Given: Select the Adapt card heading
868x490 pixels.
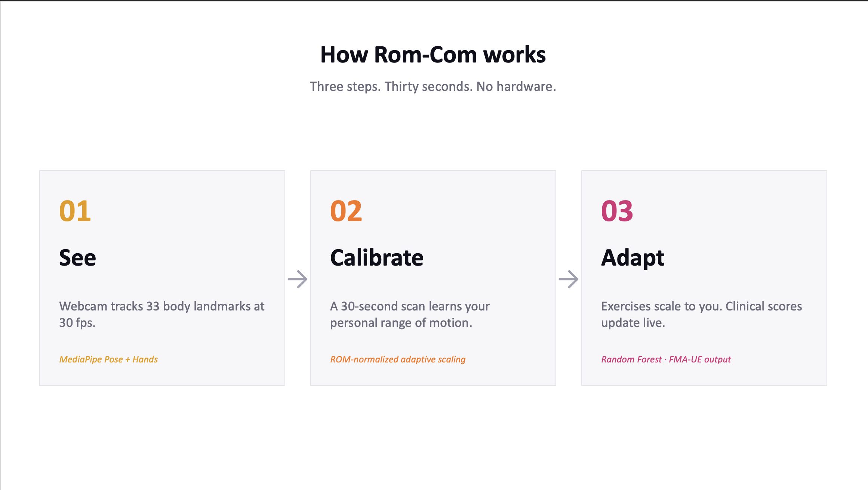Looking at the screenshot, I should 633,258.
